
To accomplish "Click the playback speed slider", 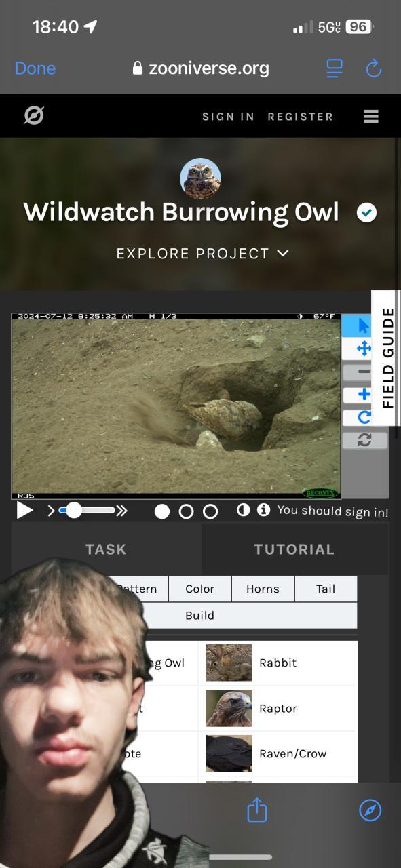I will coord(87,511).
